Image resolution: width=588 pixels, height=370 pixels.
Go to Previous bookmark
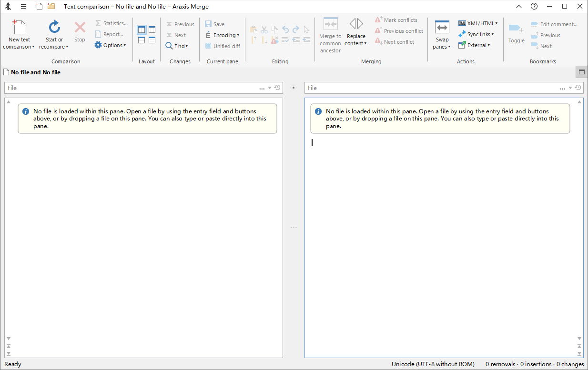point(546,35)
